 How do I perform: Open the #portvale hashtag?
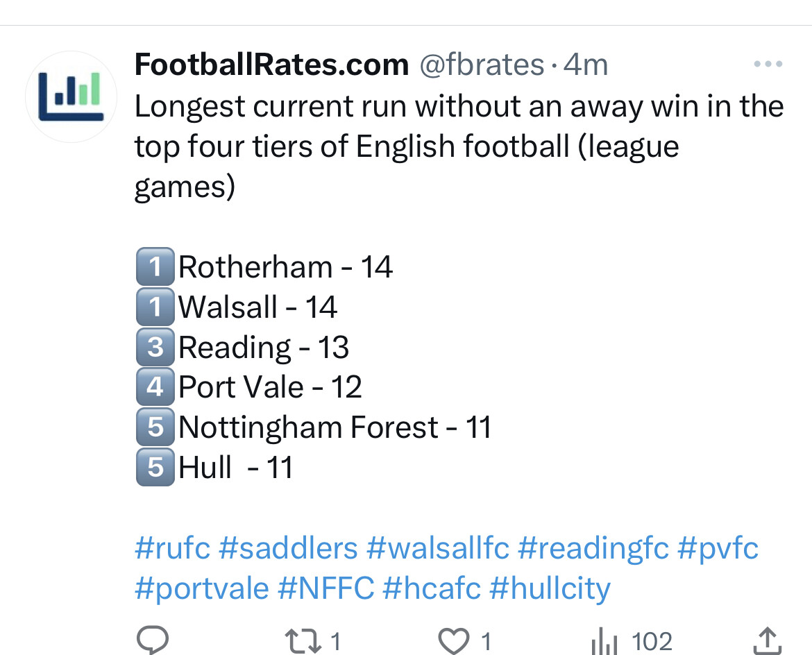[202, 588]
